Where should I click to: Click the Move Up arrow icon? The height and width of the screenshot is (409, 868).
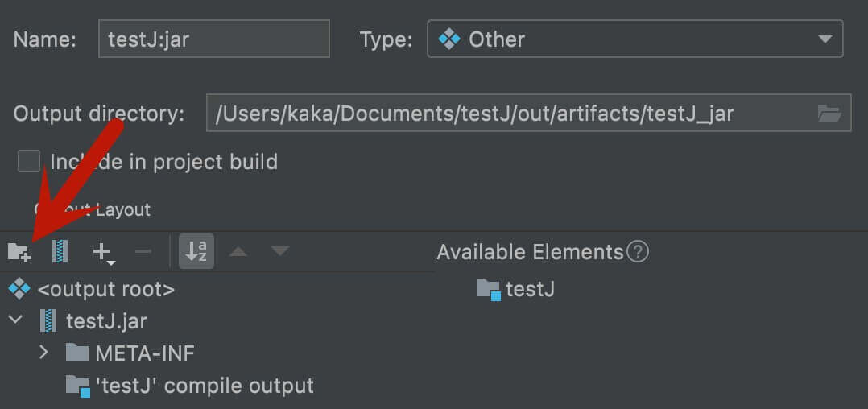(238, 252)
